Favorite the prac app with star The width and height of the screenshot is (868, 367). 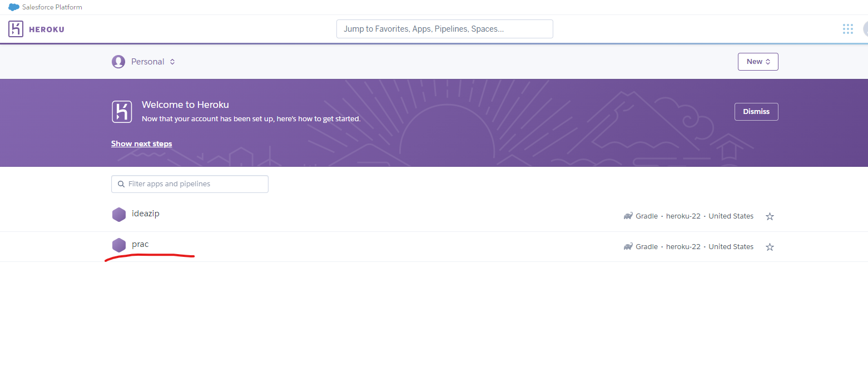[770, 247]
